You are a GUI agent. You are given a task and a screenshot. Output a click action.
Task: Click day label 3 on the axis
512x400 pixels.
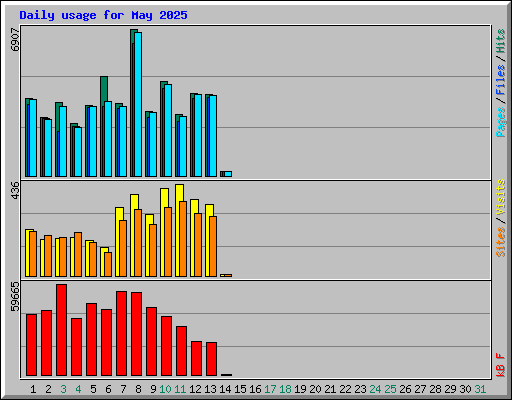(x=63, y=389)
